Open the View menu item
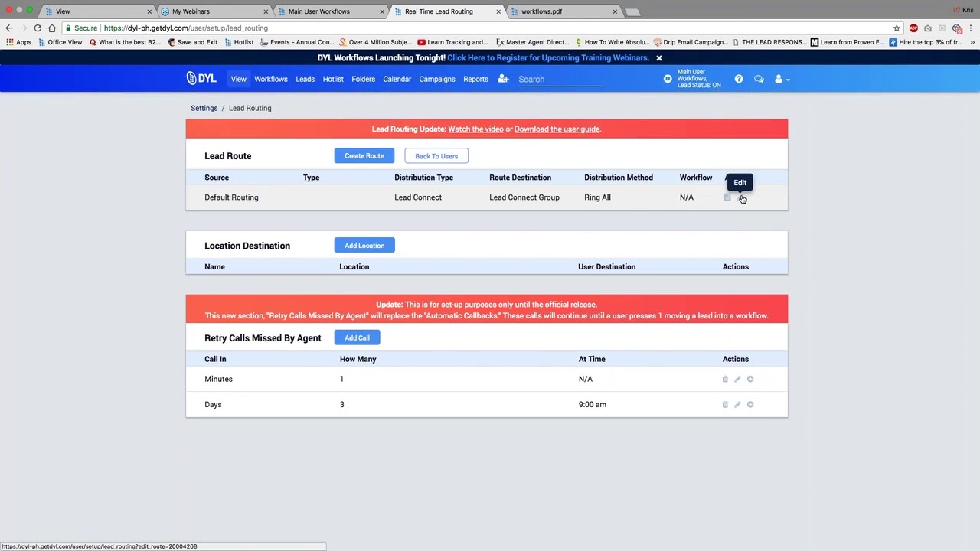980x551 pixels. click(239, 79)
